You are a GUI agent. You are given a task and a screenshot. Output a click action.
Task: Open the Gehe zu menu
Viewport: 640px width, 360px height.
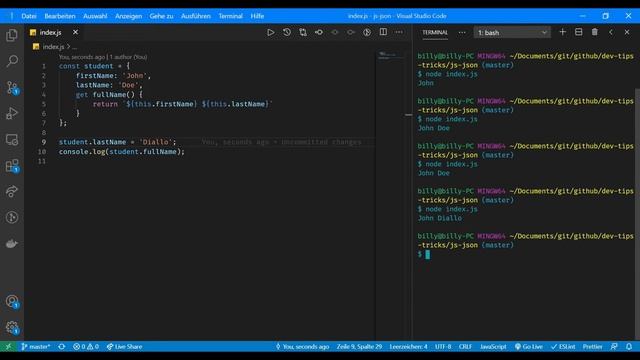[161, 16]
